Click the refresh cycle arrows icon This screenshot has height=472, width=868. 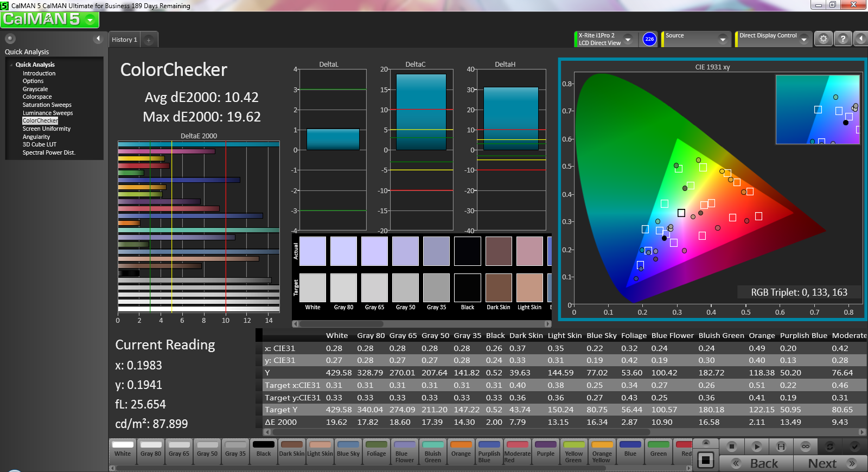coord(830,446)
